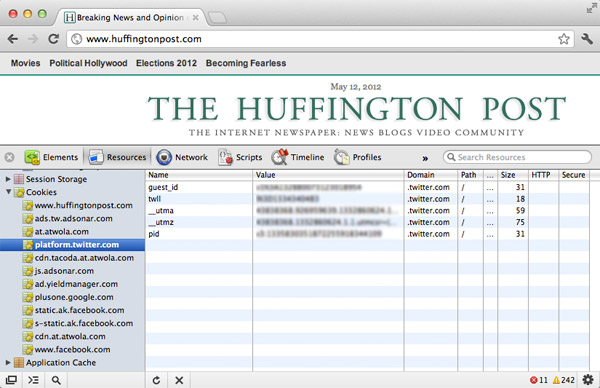Open the Political Hollywood link
This screenshot has width=600, height=388.
pos(88,63)
